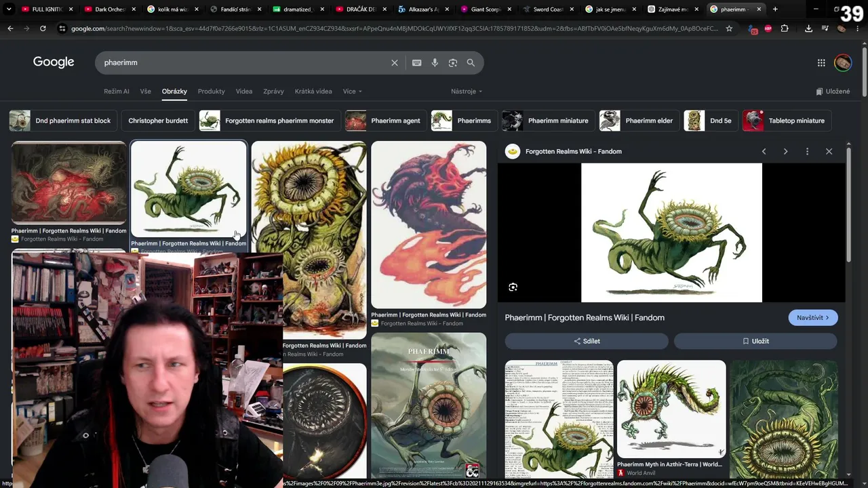Open the selected green phaerimm result thumbnail
868x488 pixels.
coord(189,189)
